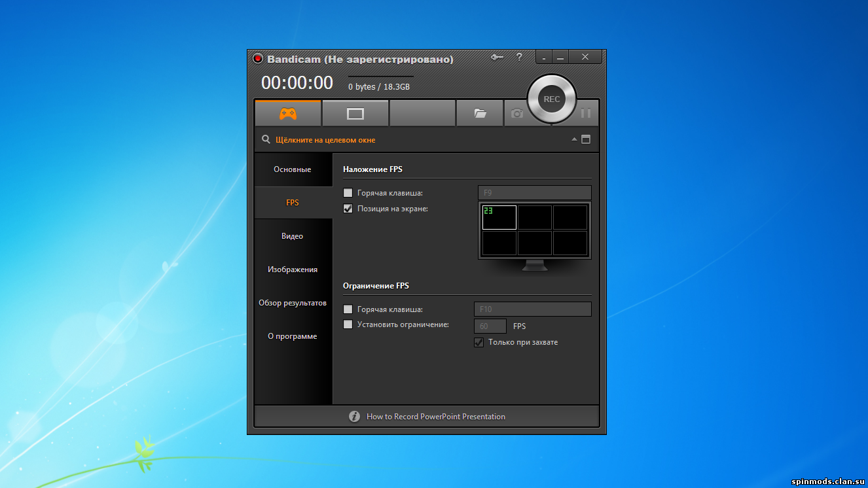
Task: Click the red Bandicam logo icon
Action: tap(258, 59)
